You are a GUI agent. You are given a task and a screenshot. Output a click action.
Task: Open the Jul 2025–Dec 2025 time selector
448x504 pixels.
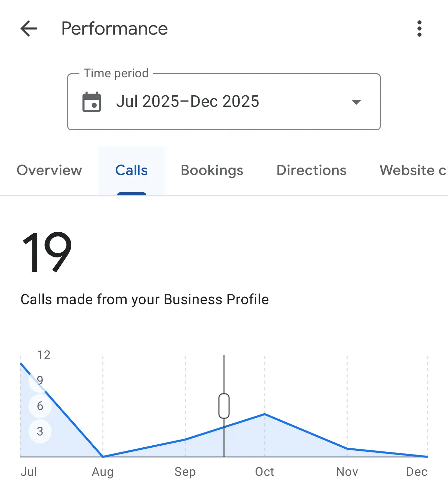click(x=188, y=102)
